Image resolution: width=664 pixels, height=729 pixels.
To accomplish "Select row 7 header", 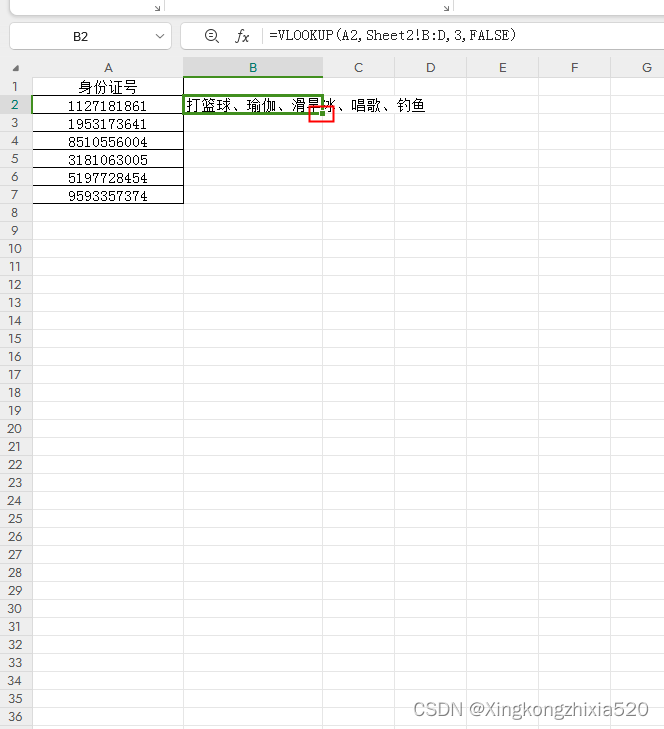I will pos(15,195).
